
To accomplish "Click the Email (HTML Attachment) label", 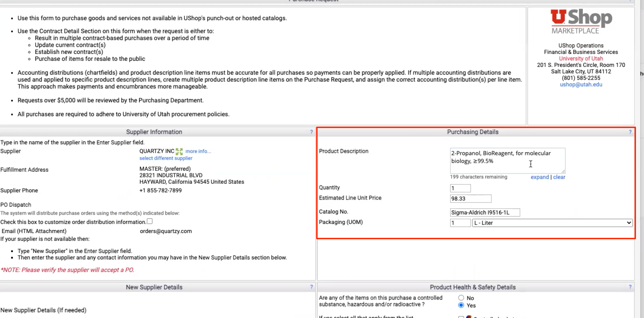I will point(34,231).
